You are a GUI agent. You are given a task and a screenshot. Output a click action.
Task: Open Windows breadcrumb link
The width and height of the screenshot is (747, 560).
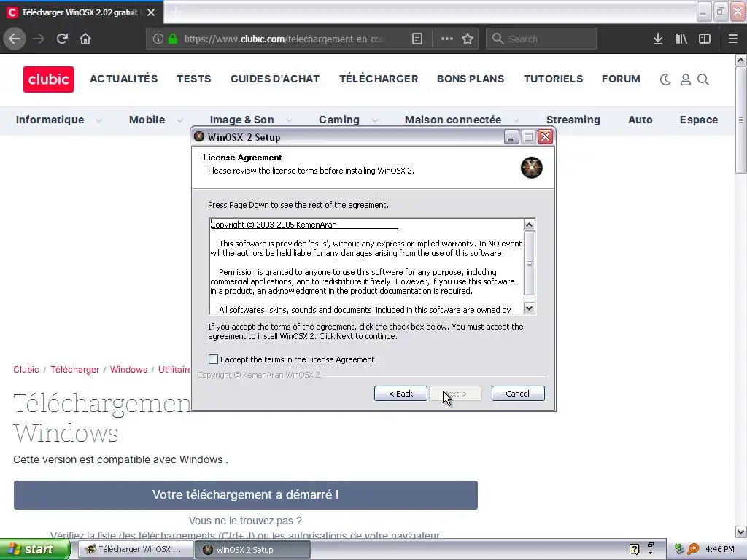pos(128,370)
